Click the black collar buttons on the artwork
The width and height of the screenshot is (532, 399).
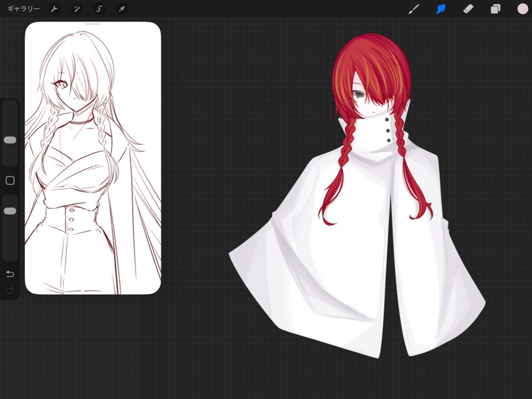pos(389,131)
